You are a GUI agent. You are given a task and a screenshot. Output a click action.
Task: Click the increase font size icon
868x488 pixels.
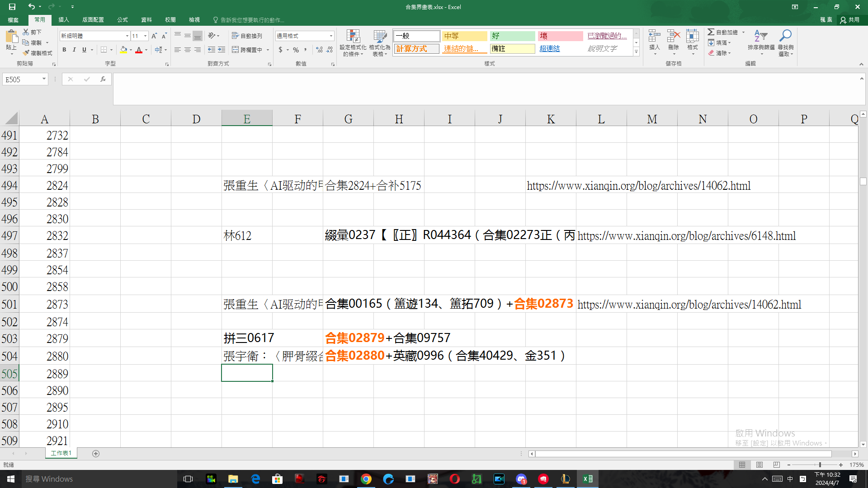coord(154,36)
